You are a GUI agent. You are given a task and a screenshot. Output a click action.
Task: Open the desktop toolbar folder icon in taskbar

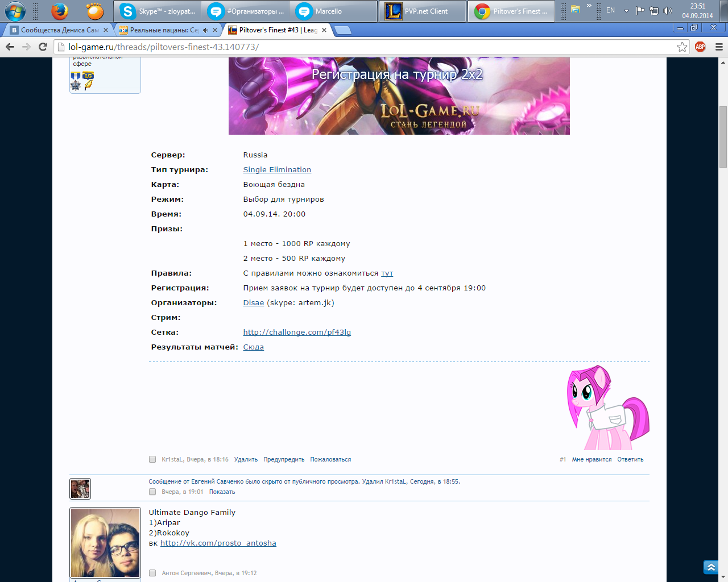pyautogui.click(x=576, y=9)
